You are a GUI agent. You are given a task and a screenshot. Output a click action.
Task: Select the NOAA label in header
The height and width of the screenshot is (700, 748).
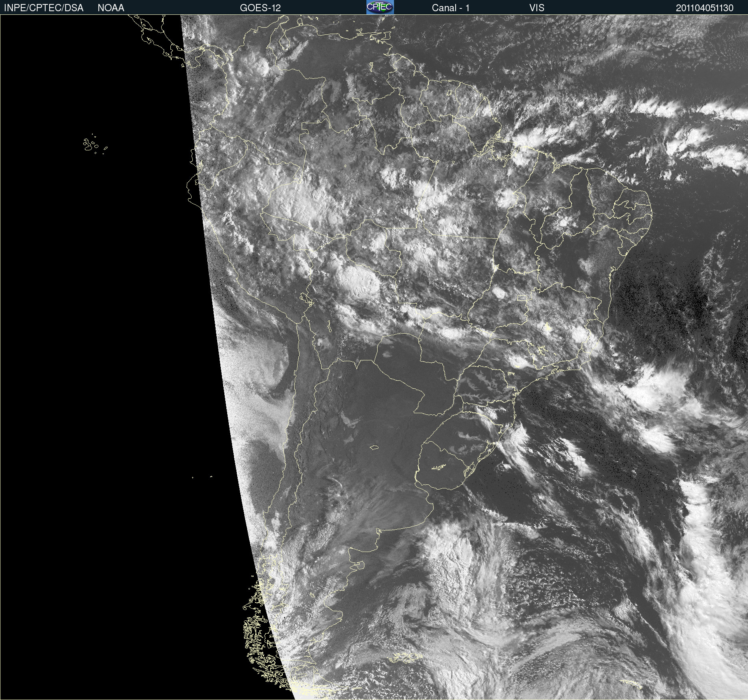111,8
